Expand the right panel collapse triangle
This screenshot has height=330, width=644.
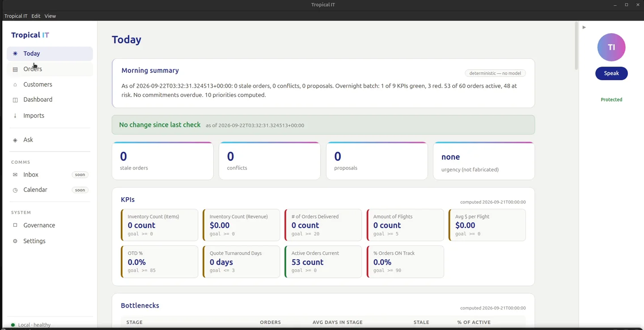click(584, 27)
